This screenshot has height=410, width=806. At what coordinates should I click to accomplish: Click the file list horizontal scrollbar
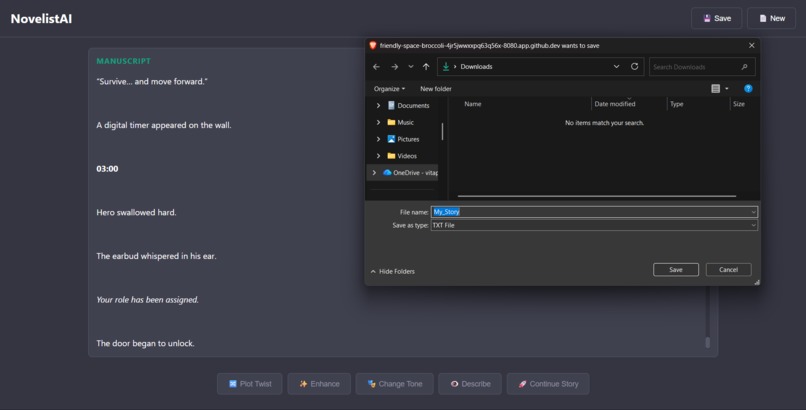coord(596,196)
